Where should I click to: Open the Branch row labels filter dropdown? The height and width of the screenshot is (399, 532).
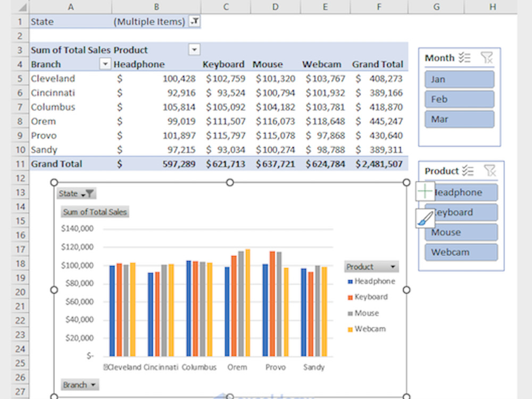pos(105,64)
